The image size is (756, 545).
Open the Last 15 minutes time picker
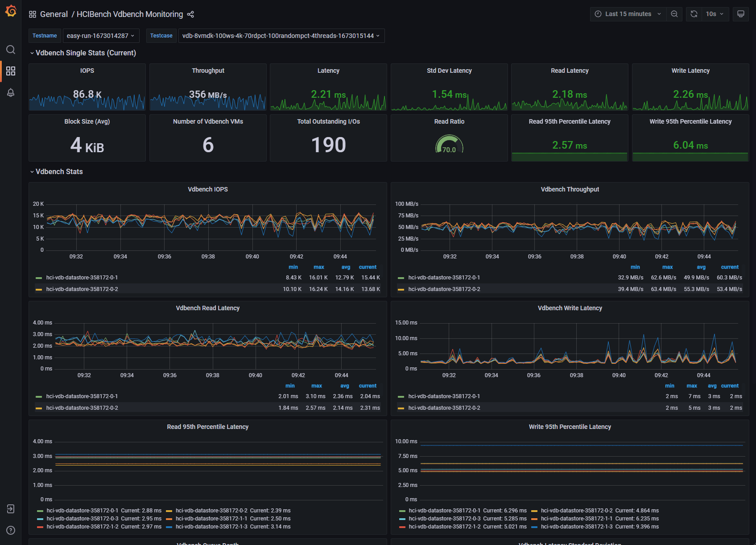point(627,14)
